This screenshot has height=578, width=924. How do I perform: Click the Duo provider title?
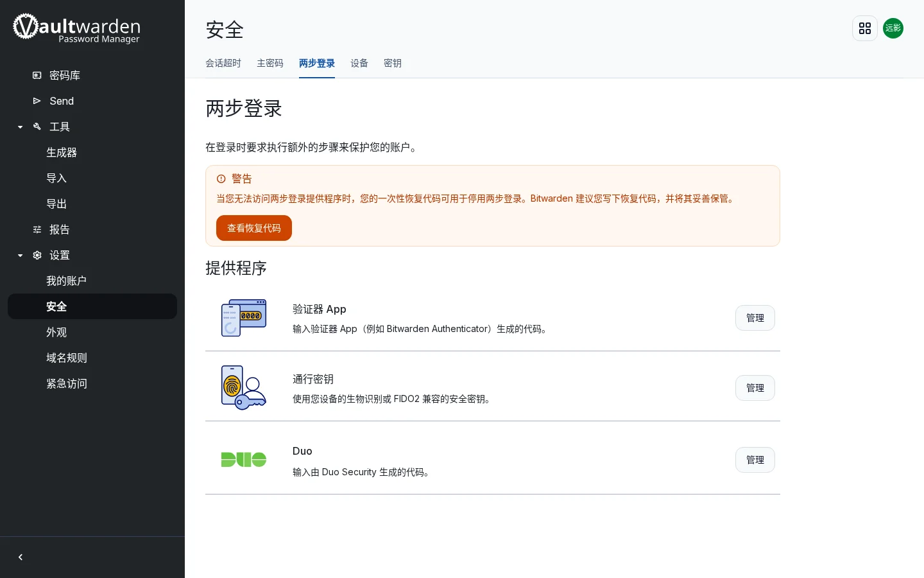(x=302, y=451)
